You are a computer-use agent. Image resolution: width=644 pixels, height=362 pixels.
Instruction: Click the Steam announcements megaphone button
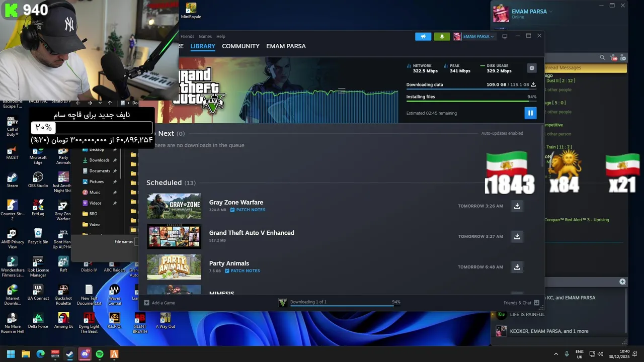[423, 36]
